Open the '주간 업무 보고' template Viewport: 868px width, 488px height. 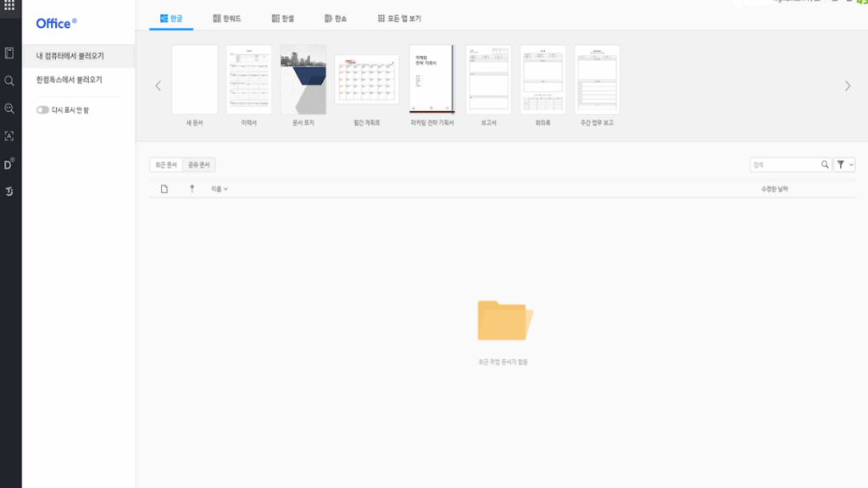click(x=598, y=80)
